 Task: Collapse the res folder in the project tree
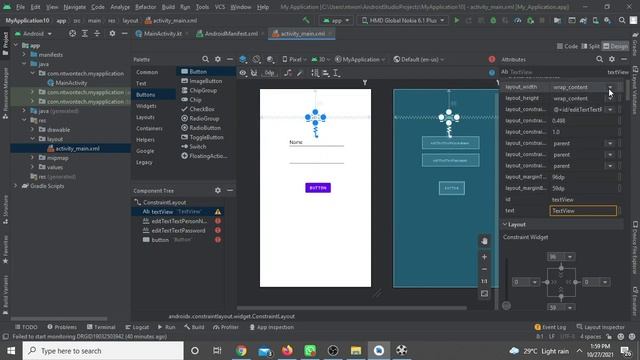pyautogui.click(x=24, y=120)
